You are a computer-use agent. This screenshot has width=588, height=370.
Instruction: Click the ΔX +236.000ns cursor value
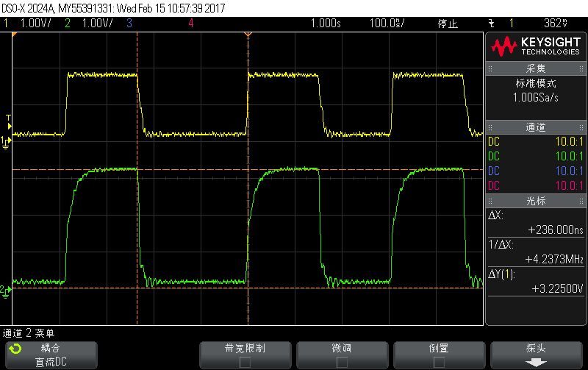click(556, 230)
